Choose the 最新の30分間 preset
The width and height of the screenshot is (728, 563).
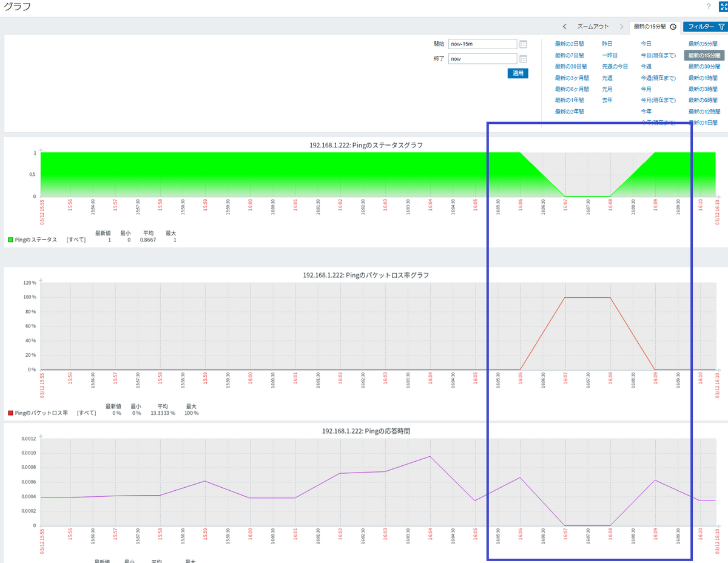704,66
